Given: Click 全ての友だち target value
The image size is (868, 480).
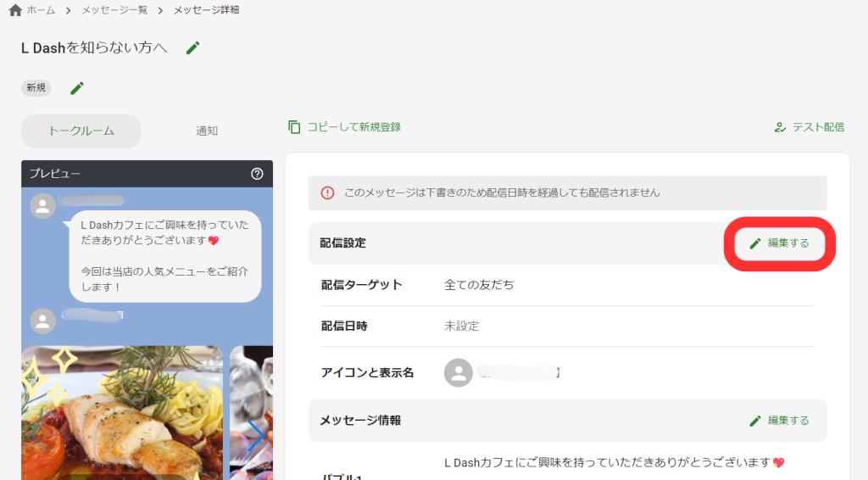Looking at the screenshot, I should pyautogui.click(x=479, y=285).
